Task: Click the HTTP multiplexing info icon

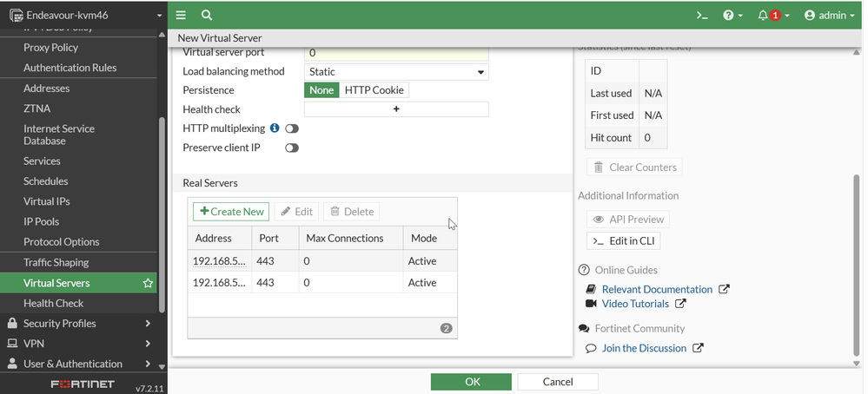Action: [275, 128]
